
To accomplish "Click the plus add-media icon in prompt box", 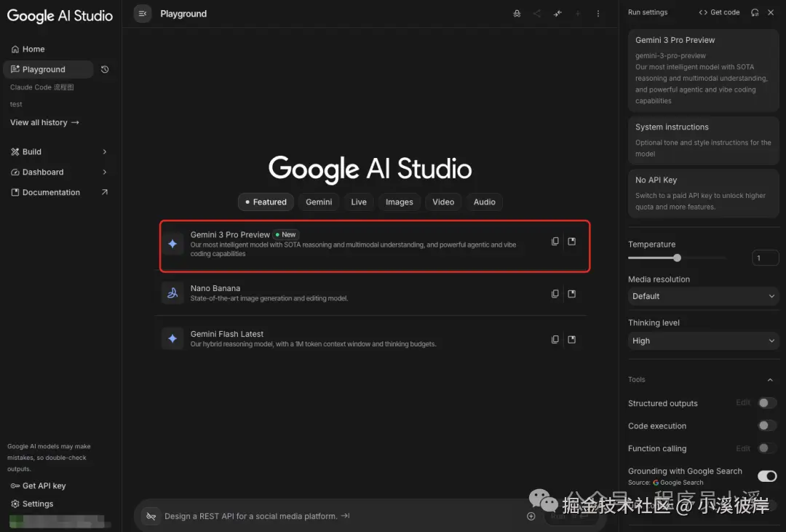I will point(531,516).
